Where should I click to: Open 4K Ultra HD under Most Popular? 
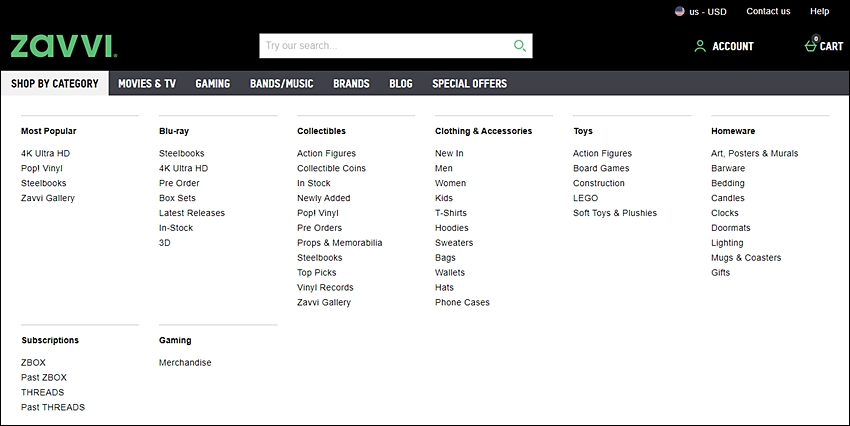tap(46, 153)
